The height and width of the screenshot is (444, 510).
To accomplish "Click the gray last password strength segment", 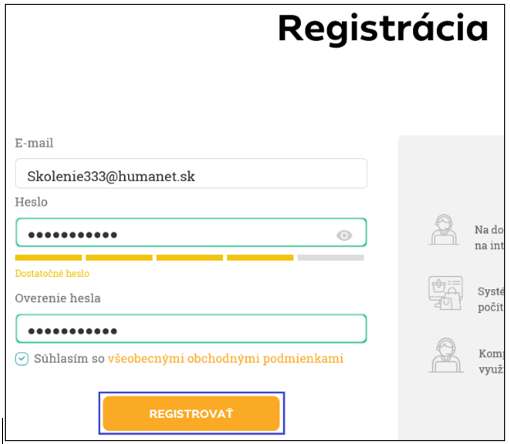I will (x=331, y=257).
